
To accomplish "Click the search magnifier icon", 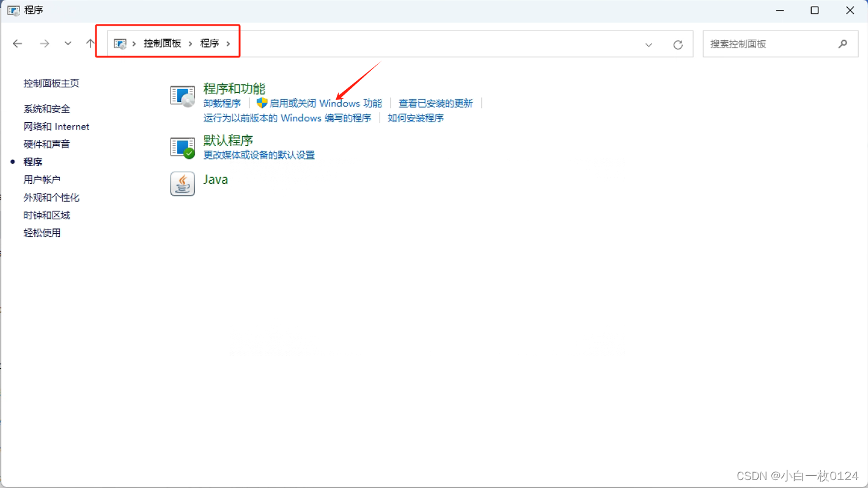I will tap(843, 44).
